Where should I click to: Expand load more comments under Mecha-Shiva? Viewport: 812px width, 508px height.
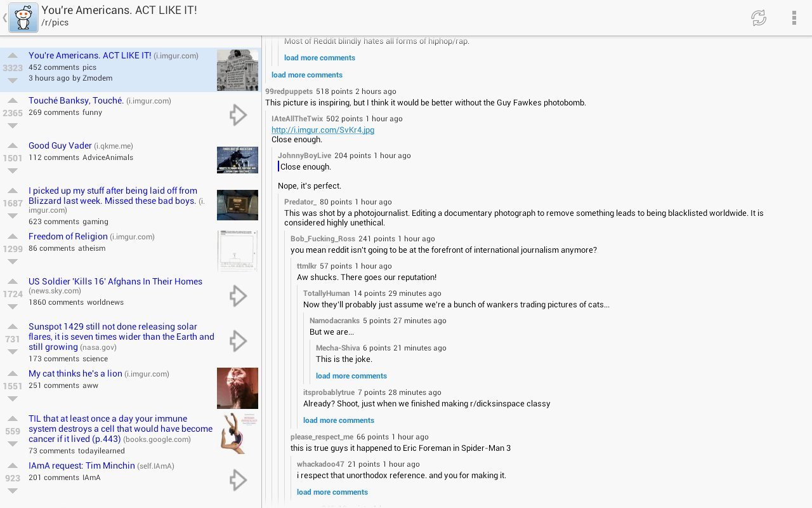351,376
